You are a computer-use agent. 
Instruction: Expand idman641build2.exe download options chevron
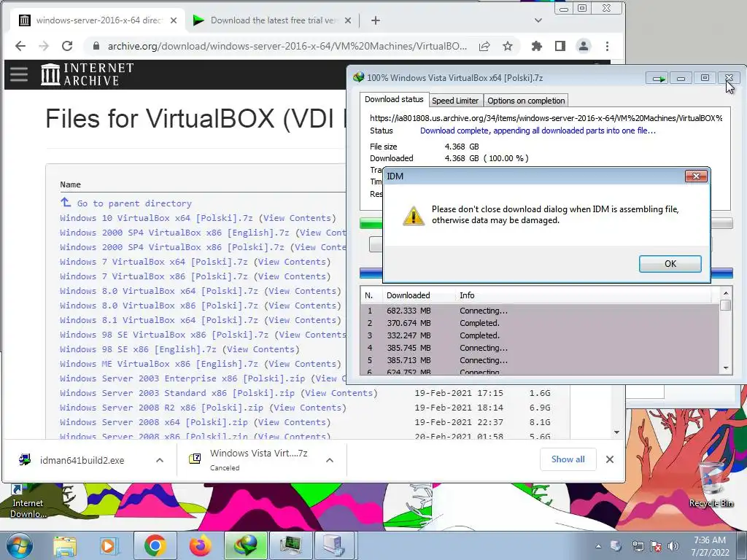160,460
